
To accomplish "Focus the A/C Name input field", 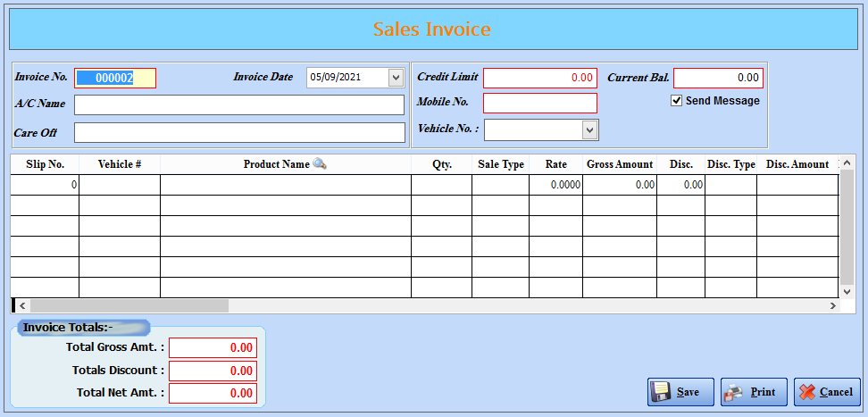I will pyautogui.click(x=239, y=104).
